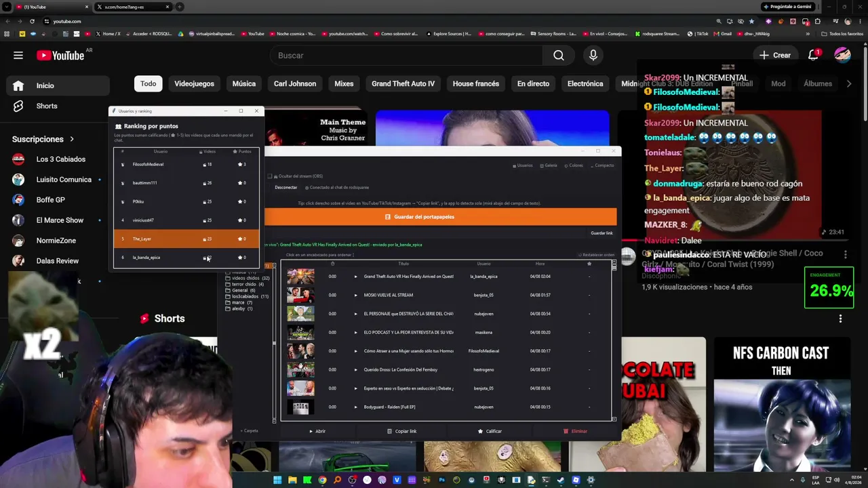
Task: Click the Guardar link button
Action: coord(601,233)
